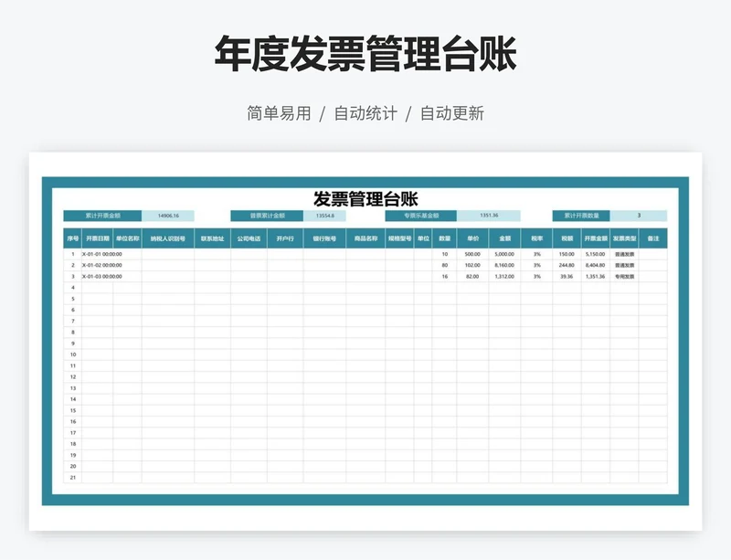Click the 单价 column header
This screenshot has height=560, width=731.
tap(472, 238)
